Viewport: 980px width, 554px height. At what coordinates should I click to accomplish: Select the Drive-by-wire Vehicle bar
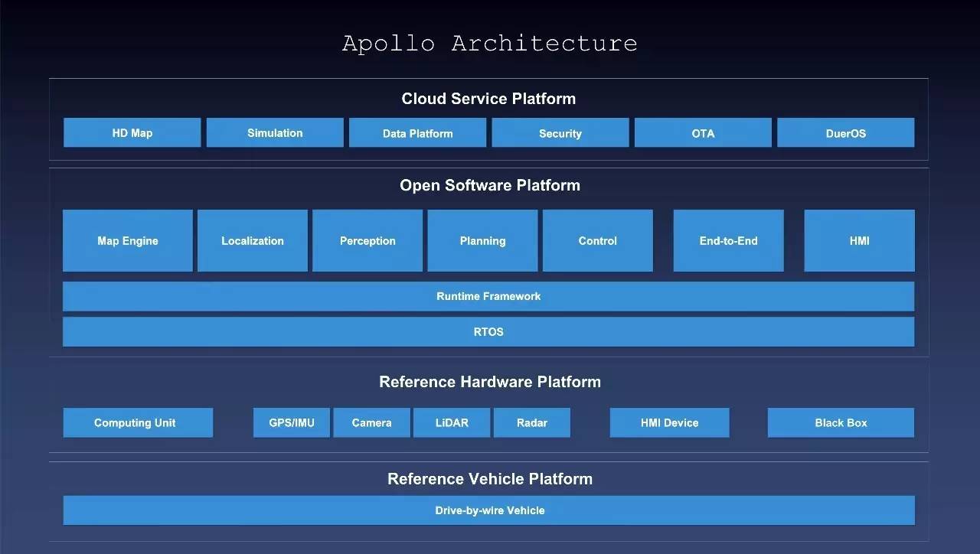[488, 510]
